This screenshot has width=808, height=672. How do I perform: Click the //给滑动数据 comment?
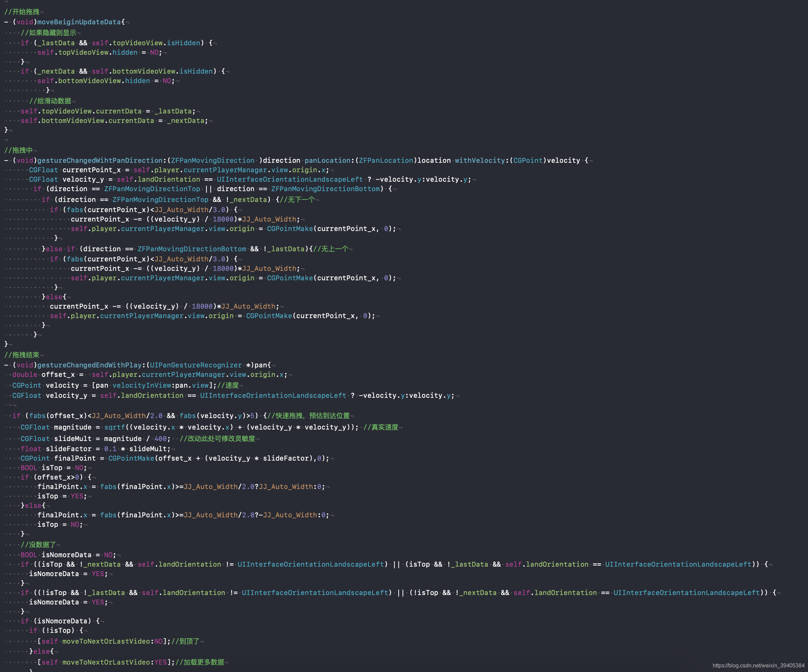50,101
